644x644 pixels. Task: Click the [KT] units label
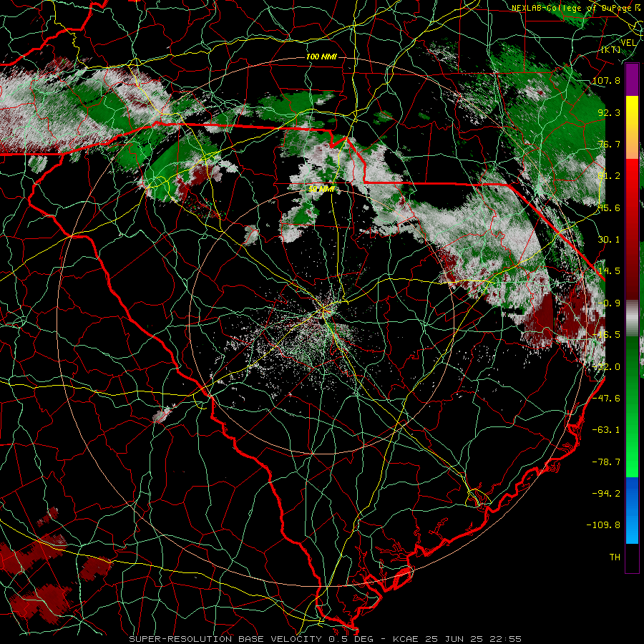611,50
